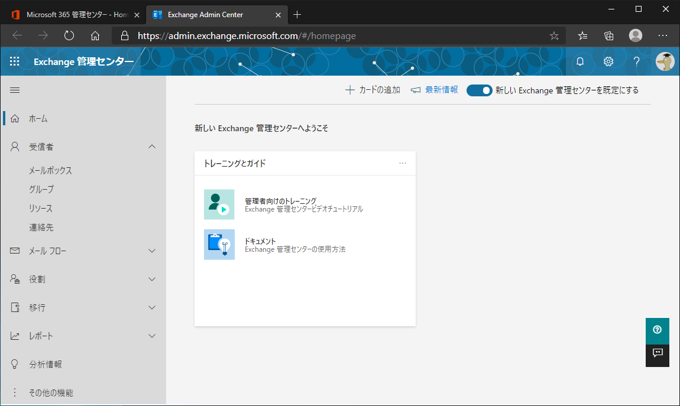Click the レポート chart icon
The height and width of the screenshot is (406, 680).
pyautogui.click(x=15, y=336)
